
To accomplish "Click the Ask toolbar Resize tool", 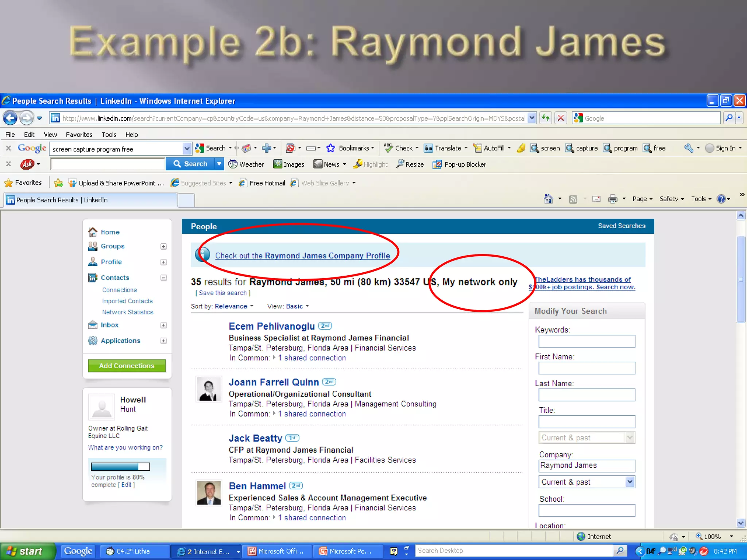I will click(x=410, y=164).
